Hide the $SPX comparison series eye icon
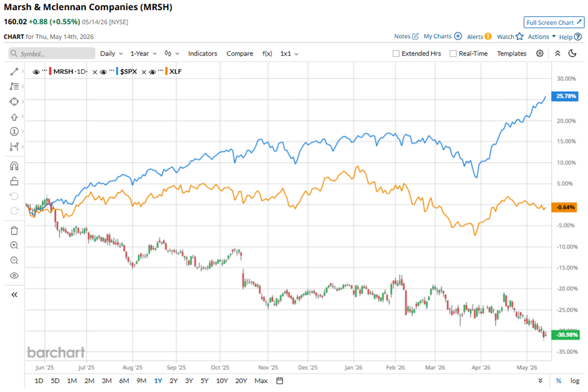Viewport: 588px width, 392px height. click(x=103, y=72)
